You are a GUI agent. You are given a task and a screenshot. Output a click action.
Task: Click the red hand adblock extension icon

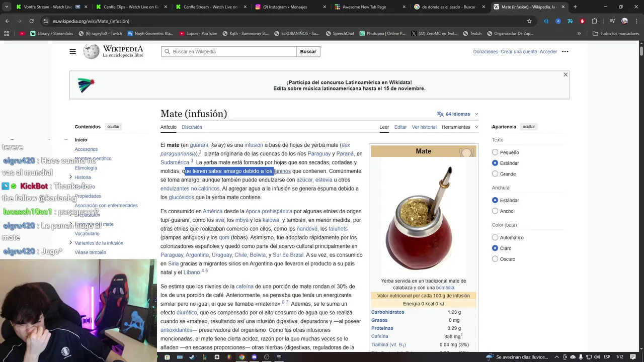(582, 21)
